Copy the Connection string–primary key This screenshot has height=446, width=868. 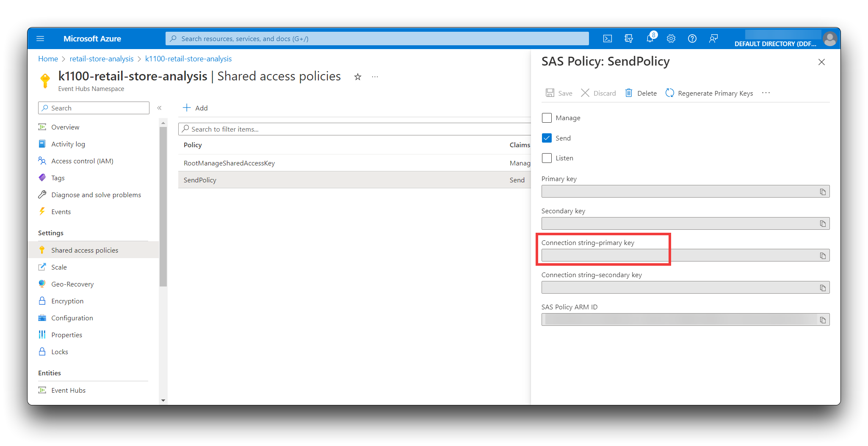pyautogui.click(x=823, y=256)
